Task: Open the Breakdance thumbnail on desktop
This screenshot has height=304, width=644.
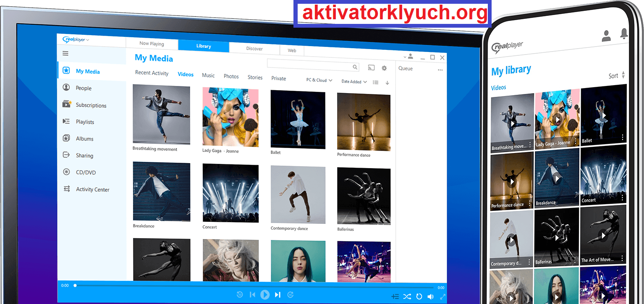Action: (x=161, y=192)
